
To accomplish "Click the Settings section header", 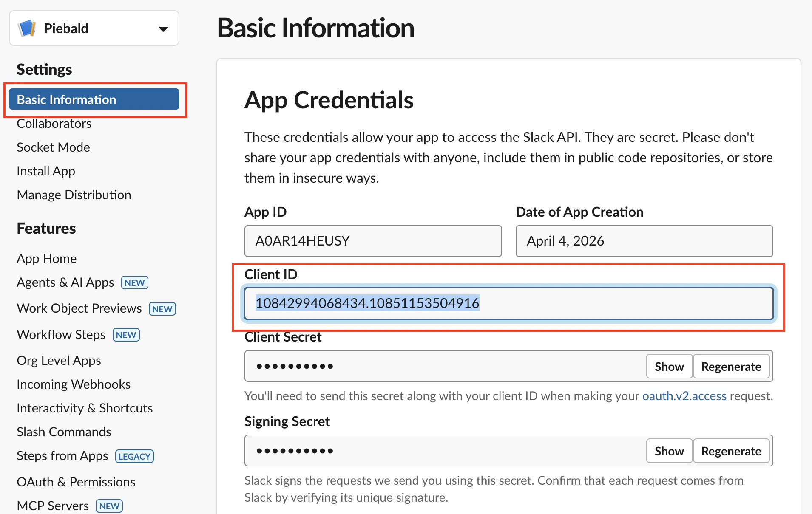I will pyautogui.click(x=44, y=70).
